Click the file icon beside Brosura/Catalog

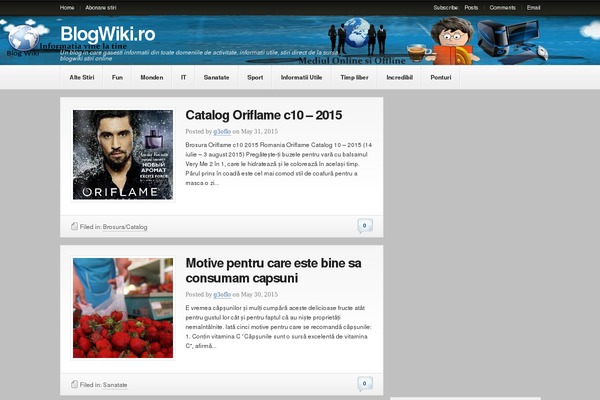point(75,227)
